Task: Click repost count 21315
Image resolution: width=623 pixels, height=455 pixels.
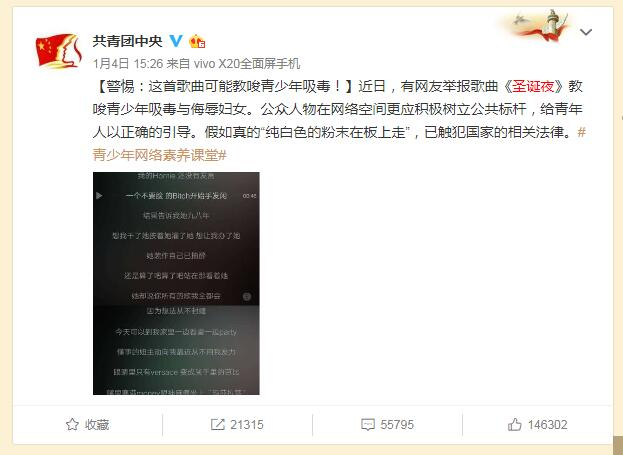Action: coord(247,425)
